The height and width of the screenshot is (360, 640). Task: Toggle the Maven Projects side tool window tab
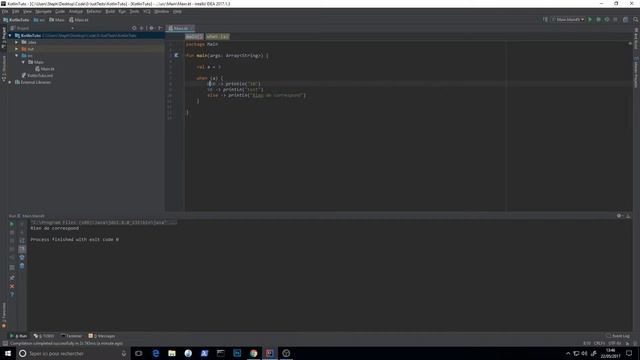tap(636, 72)
